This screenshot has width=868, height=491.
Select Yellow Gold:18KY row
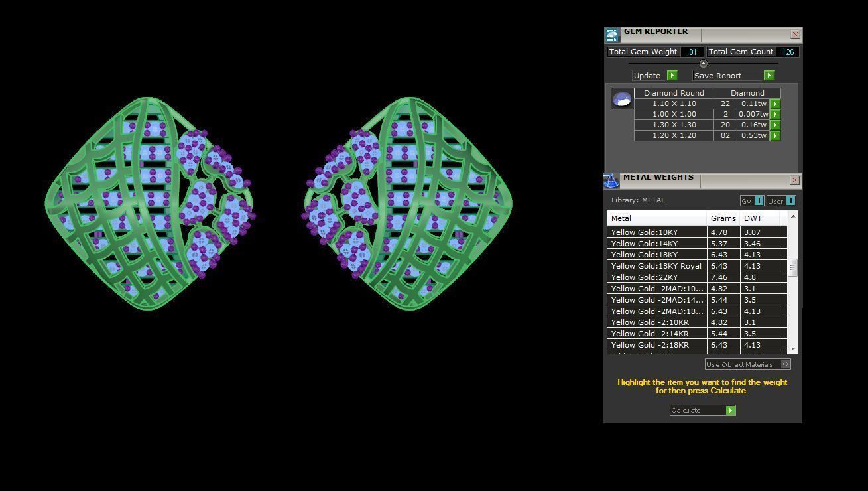pyautogui.click(x=697, y=255)
